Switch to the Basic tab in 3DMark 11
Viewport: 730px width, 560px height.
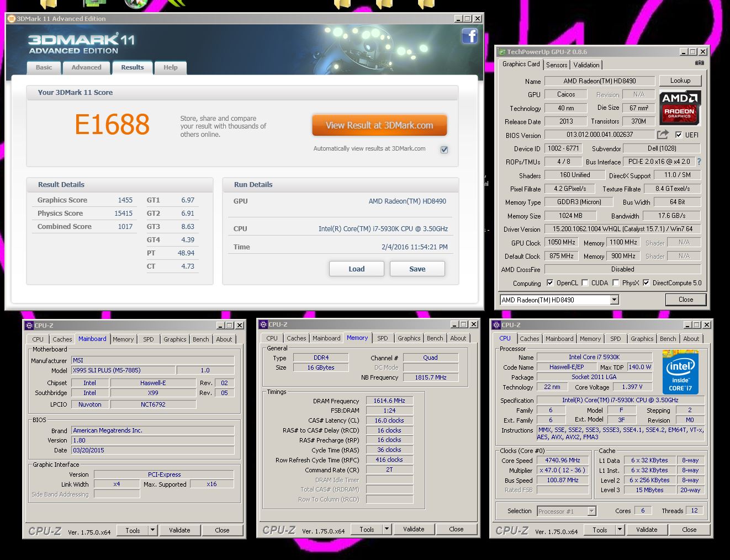(x=44, y=67)
